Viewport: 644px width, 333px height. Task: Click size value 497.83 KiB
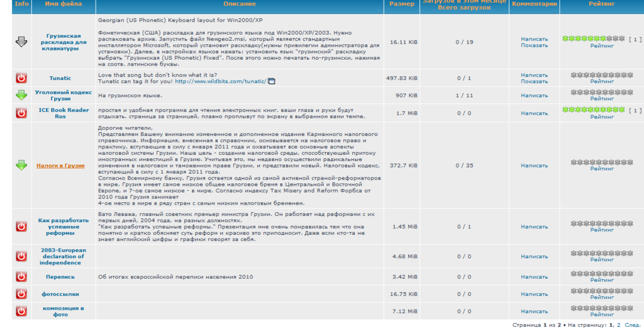402,78
